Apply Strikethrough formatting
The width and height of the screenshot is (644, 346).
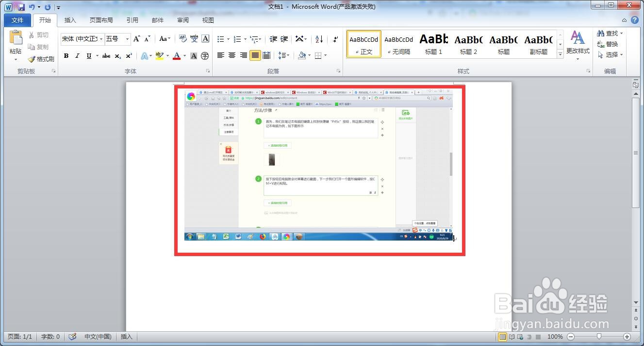(106, 56)
